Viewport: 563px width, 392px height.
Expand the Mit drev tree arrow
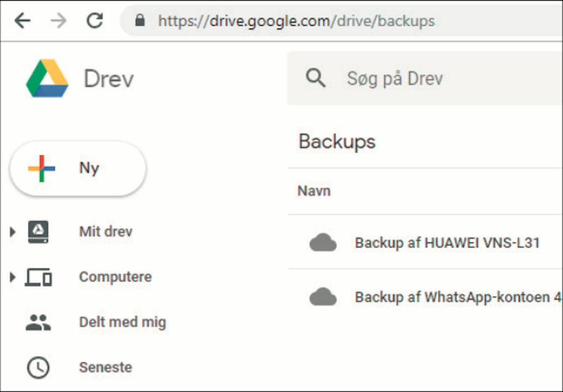click(x=12, y=232)
